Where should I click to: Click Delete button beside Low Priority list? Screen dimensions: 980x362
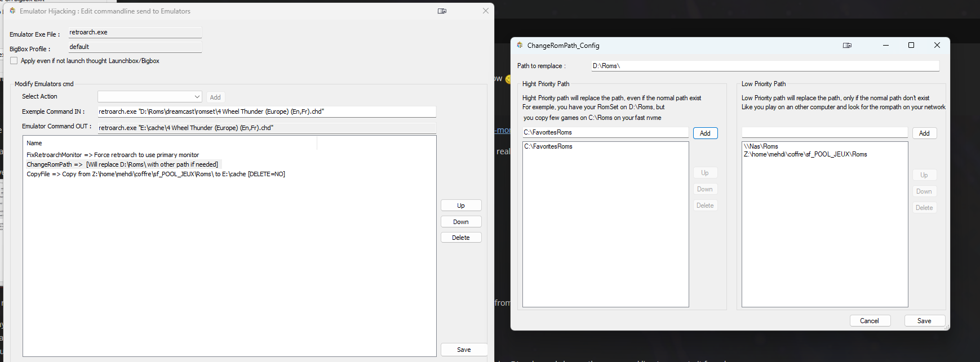(924, 208)
